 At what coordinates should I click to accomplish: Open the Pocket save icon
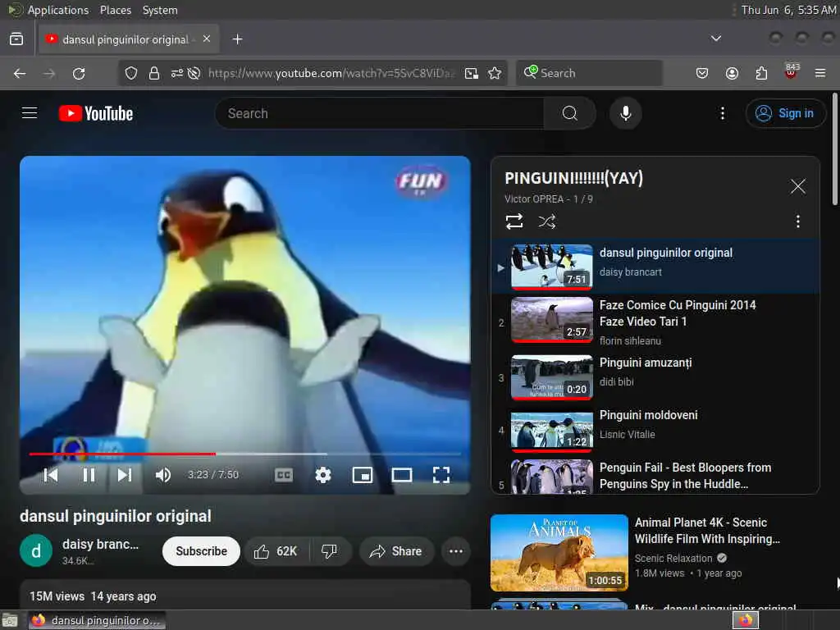(x=702, y=73)
